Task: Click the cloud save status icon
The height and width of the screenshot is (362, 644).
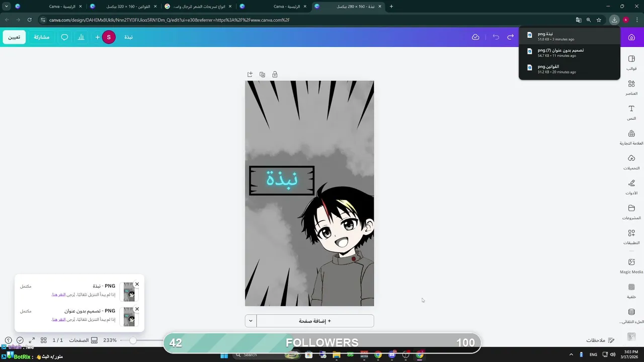Action: point(475,37)
